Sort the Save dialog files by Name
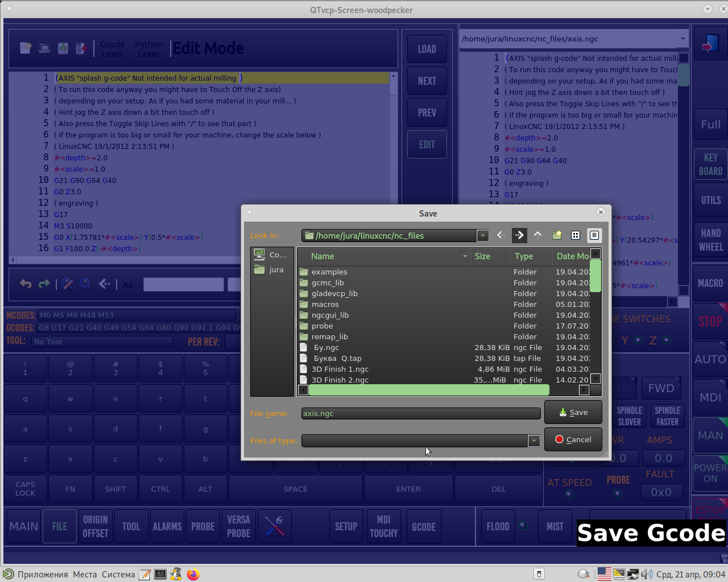728x582 pixels. [x=384, y=256]
